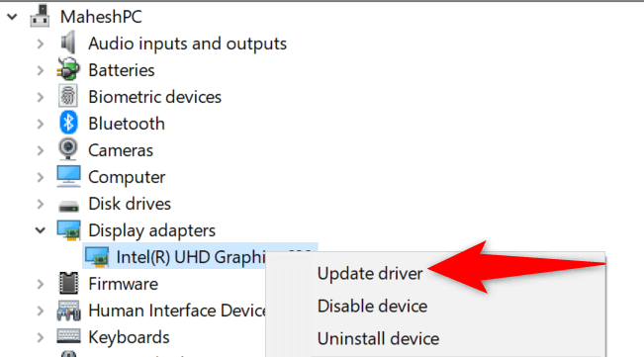Click the Firmware chip icon
Viewport: 644px width, 357px height.
coord(68,283)
